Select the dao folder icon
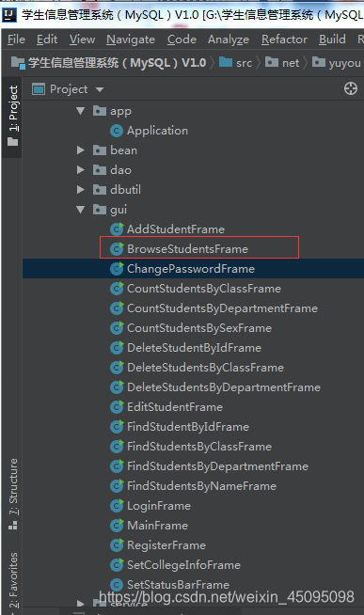This screenshot has height=615, width=364. click(100, 170)
